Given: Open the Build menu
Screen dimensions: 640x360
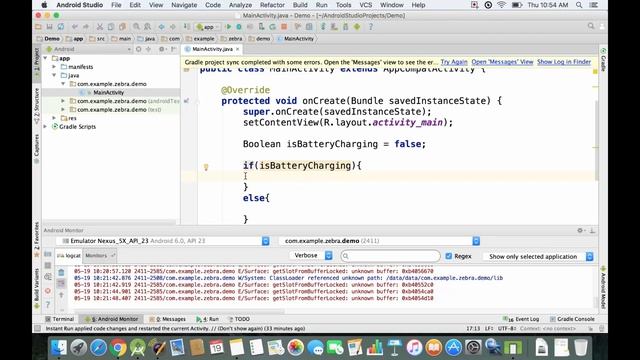Looking at the screenshot, I should (300, 5).
